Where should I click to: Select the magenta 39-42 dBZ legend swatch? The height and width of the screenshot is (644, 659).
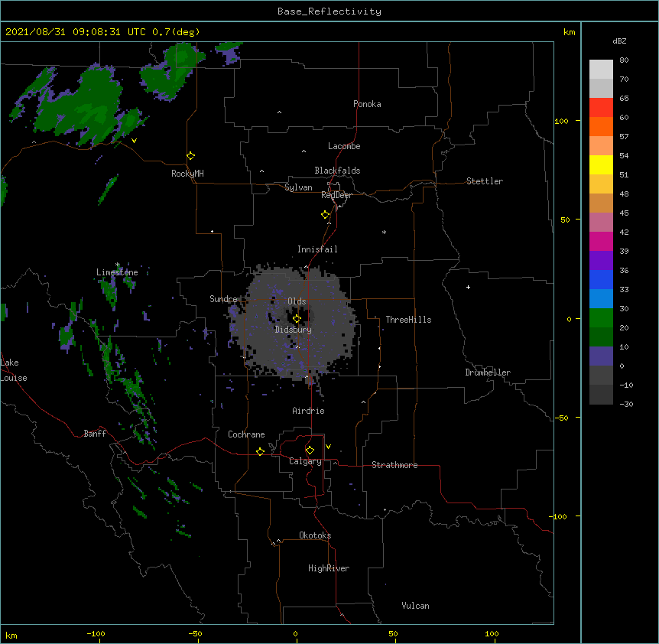[x=601, y=241]
